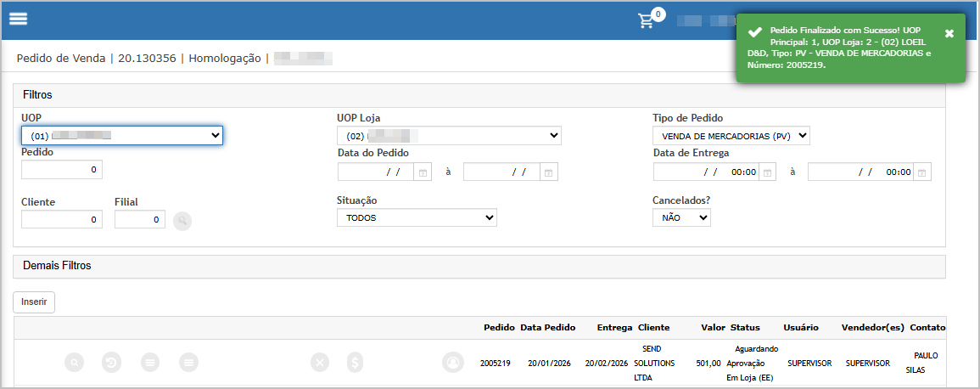Viewport: 980px width, 389px height.
Task: Focus the Pedido number field
Action: coord(62,170)
